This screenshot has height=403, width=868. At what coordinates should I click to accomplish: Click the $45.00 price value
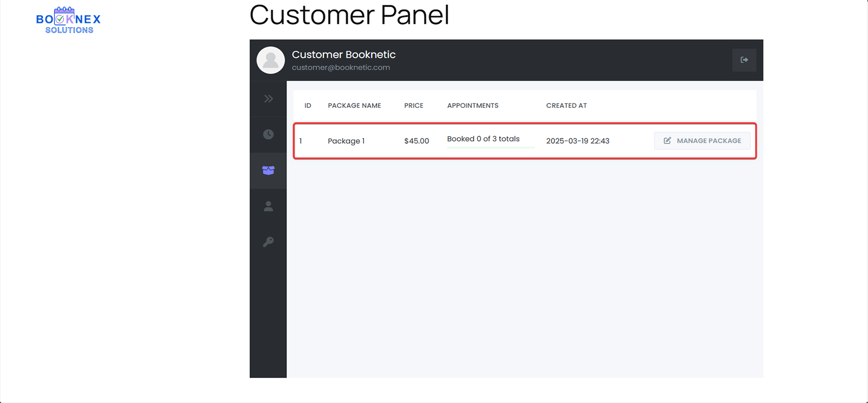pyautogui.click(x=417, y=141)
